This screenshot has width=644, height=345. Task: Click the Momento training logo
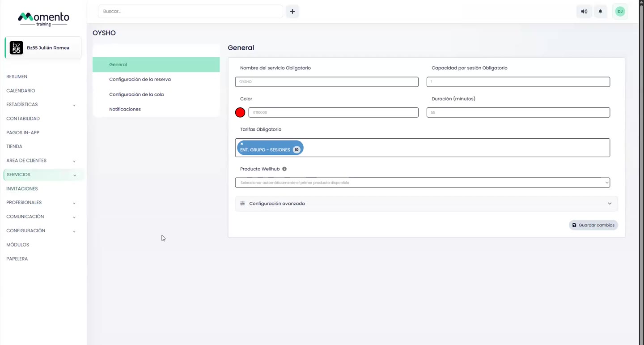click(x=43, y=19)
